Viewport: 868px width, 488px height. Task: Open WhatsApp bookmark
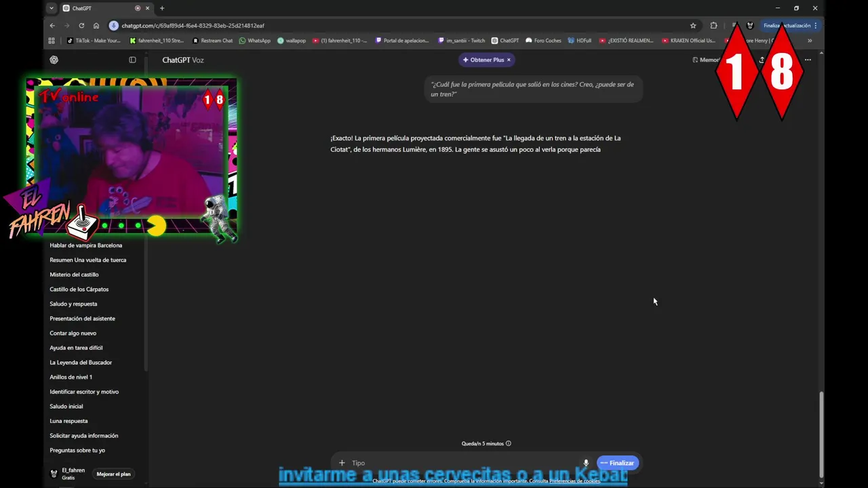pos(254,41)
